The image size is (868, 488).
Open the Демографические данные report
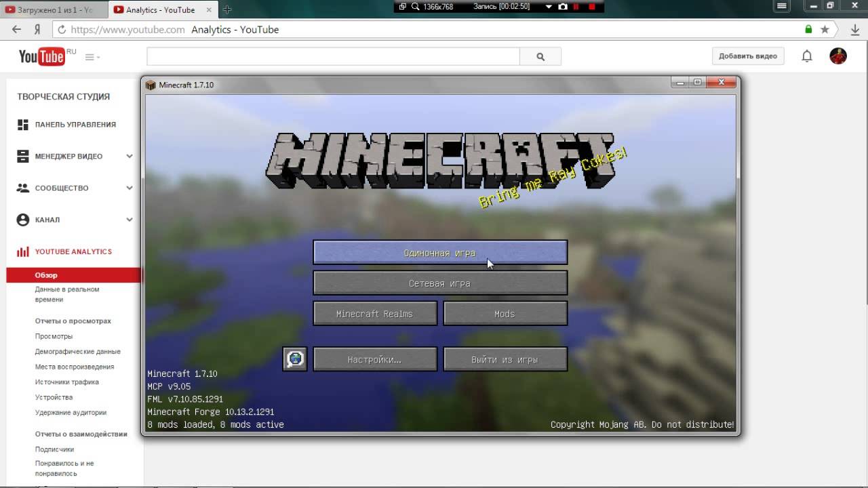(78, 352)
